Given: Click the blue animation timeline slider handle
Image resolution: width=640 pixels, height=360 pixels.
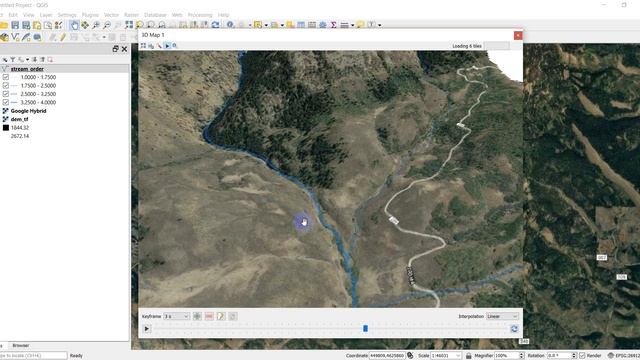Looking at the screenshot, I should click(365, 329).
